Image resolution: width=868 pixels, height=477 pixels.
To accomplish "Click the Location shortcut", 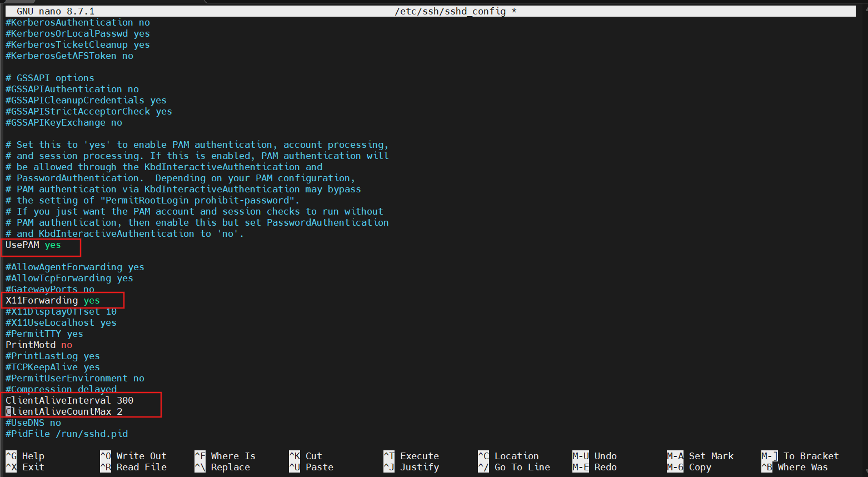I will point(508,456).
